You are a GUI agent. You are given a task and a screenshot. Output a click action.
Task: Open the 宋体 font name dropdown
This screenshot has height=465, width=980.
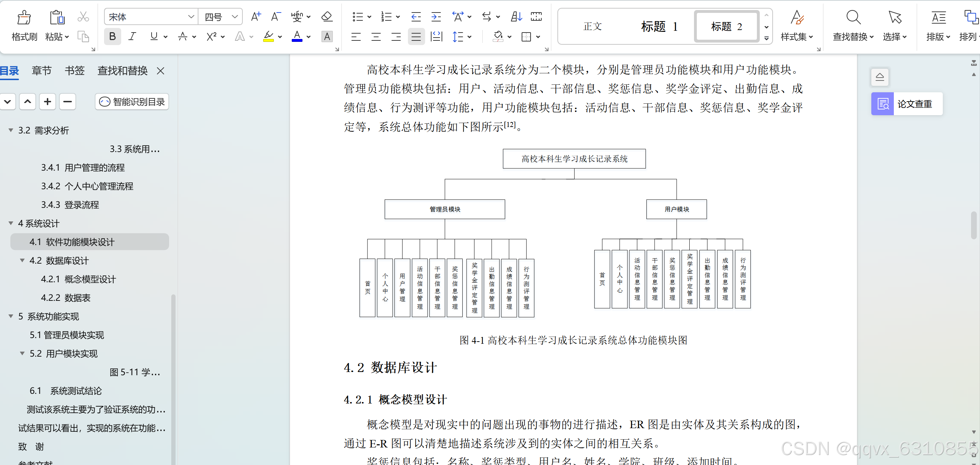click(191, 17)
